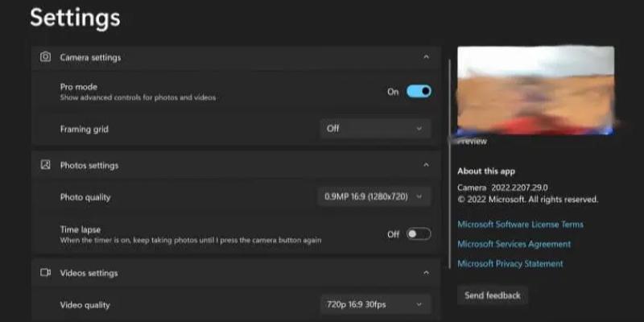Click the Video quality label
This screenshot has width=644, height=322.
click(85, 305)
